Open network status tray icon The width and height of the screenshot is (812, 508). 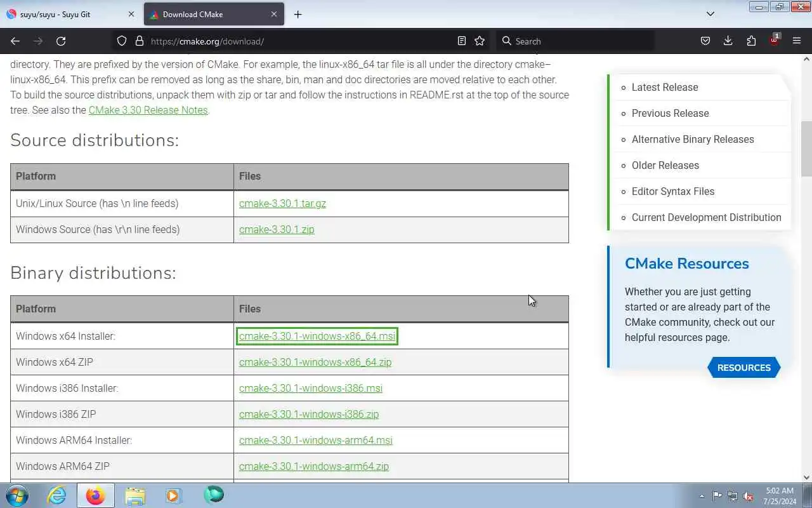(733, 496)
